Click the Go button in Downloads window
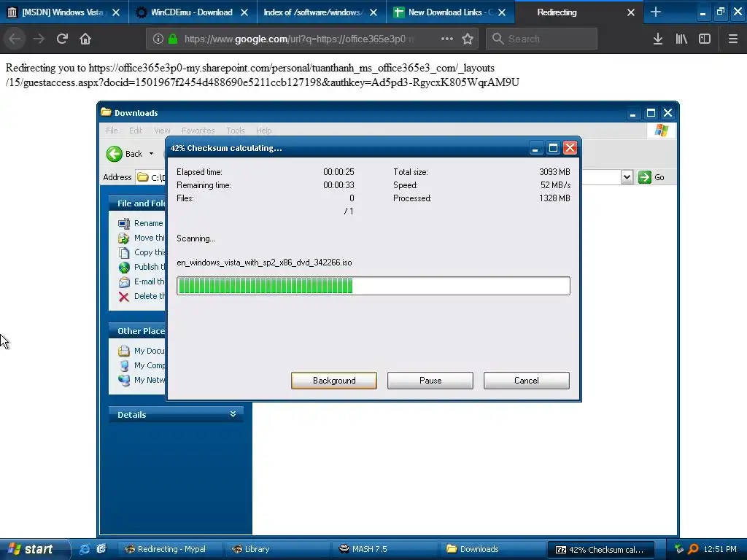 pyautogui.click(x=651, y=177)
